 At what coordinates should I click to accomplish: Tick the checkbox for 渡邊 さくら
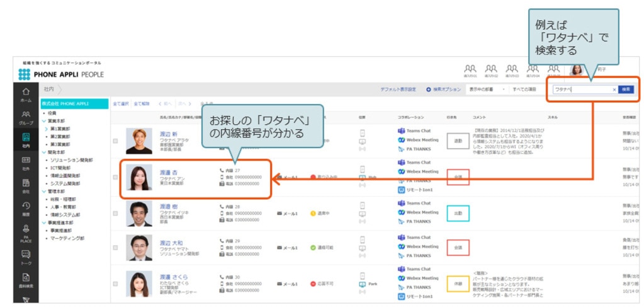pos(115,284)
